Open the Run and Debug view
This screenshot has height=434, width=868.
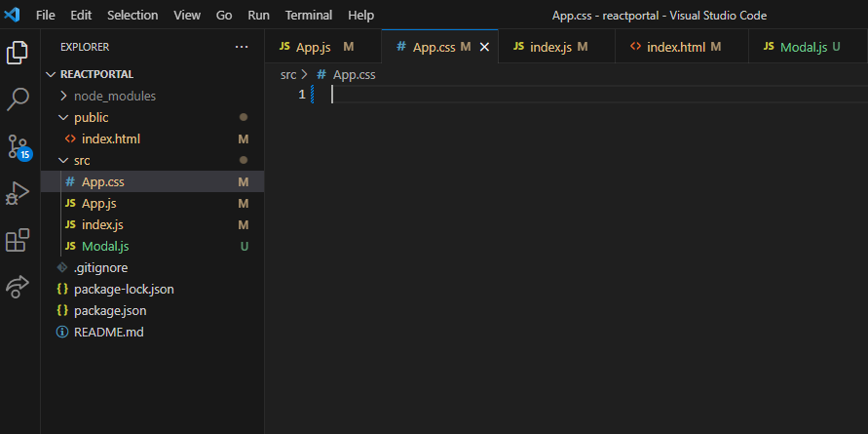pyautogui.click(x=18, y=193)
